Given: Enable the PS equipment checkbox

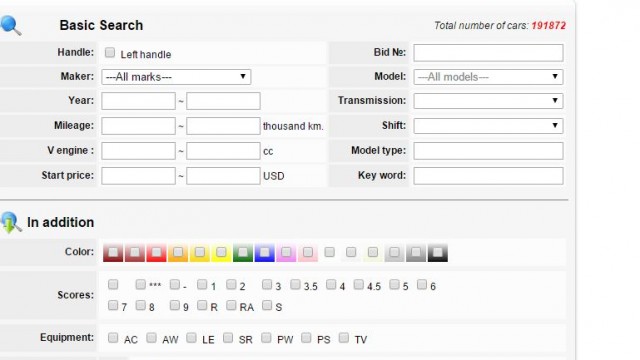Looking at the screenshot, I should pyautogui.click(x=306, y=338).
